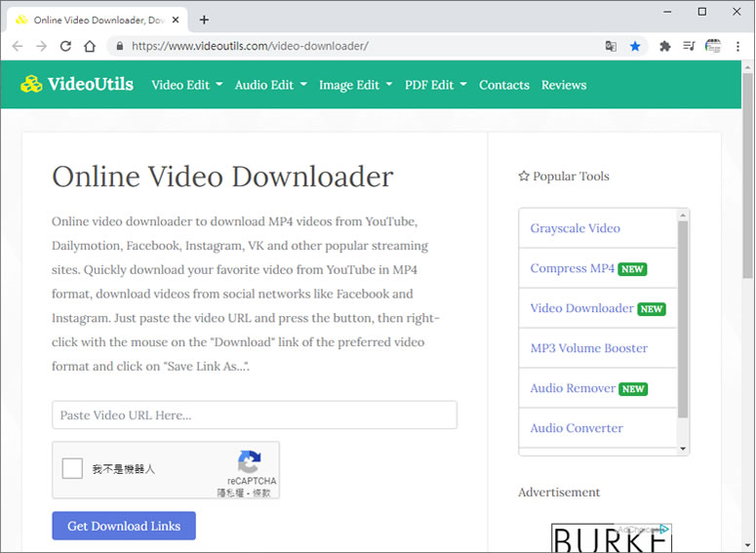The width and height of the screenshot is (756, 553).
Task: Click the browser back arrow
Action: coord(18,46)
